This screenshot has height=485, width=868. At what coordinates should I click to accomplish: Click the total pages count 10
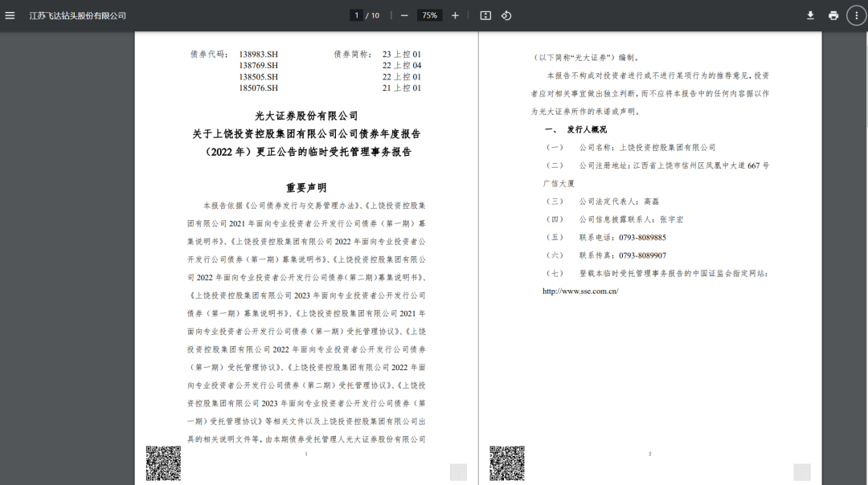[x=375, y=15]
